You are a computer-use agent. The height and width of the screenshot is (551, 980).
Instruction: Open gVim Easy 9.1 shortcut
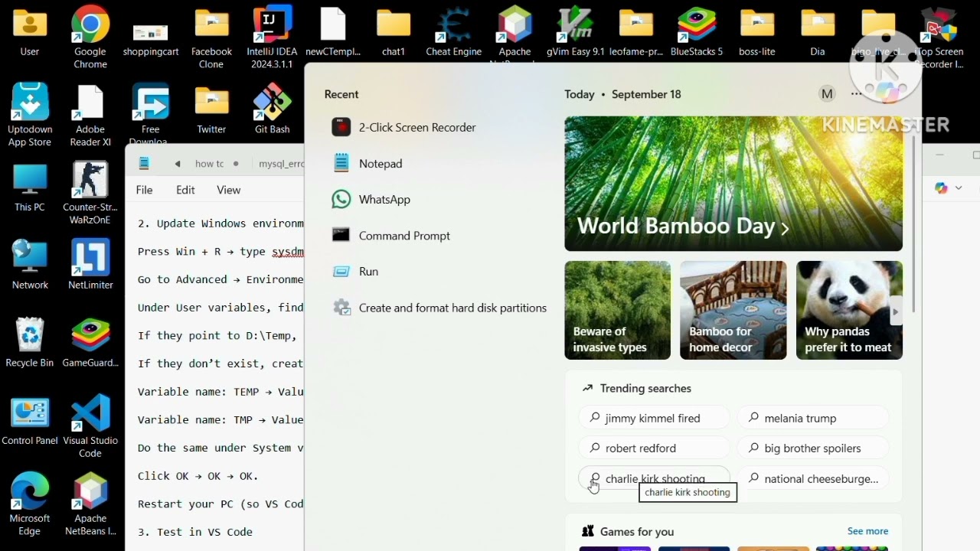[576, 32]
